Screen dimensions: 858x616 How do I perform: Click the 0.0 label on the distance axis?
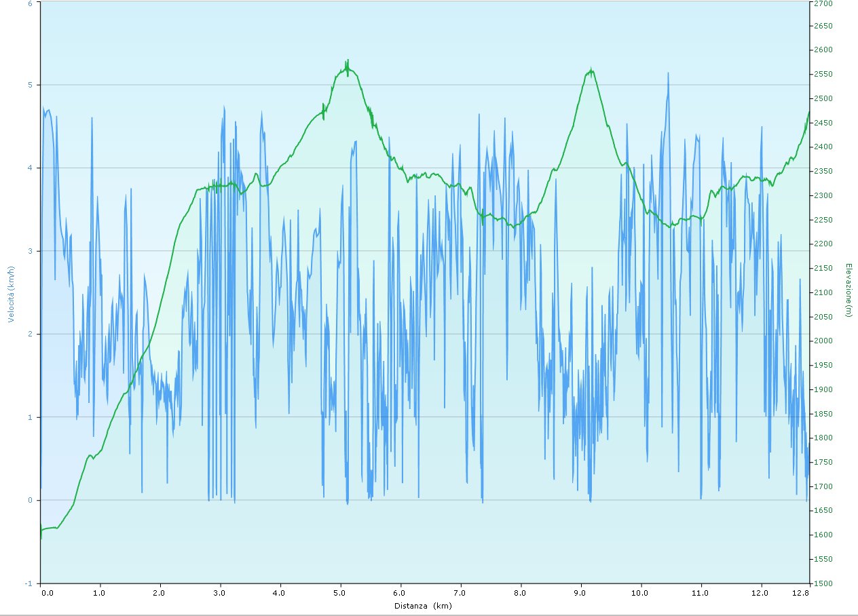[46, 593]
